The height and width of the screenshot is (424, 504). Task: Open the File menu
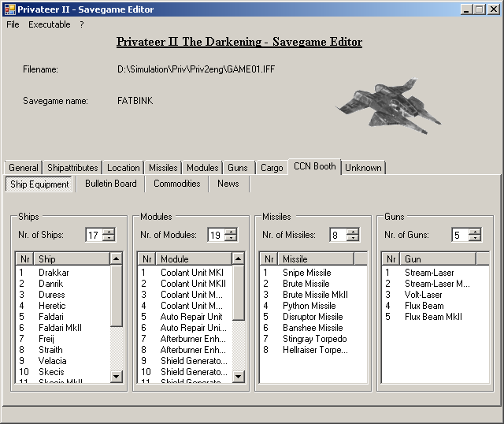(x=13, y=24)
